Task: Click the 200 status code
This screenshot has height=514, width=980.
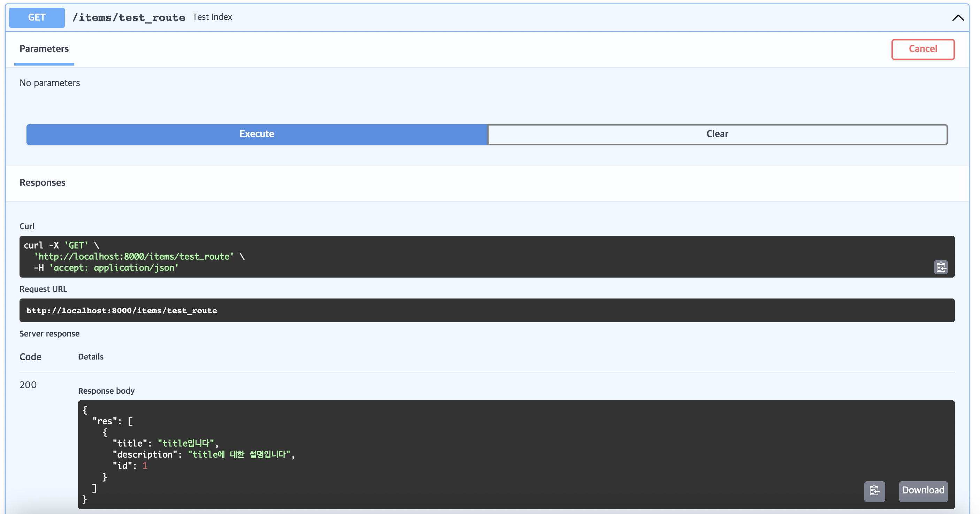Action: pos(28,385)
